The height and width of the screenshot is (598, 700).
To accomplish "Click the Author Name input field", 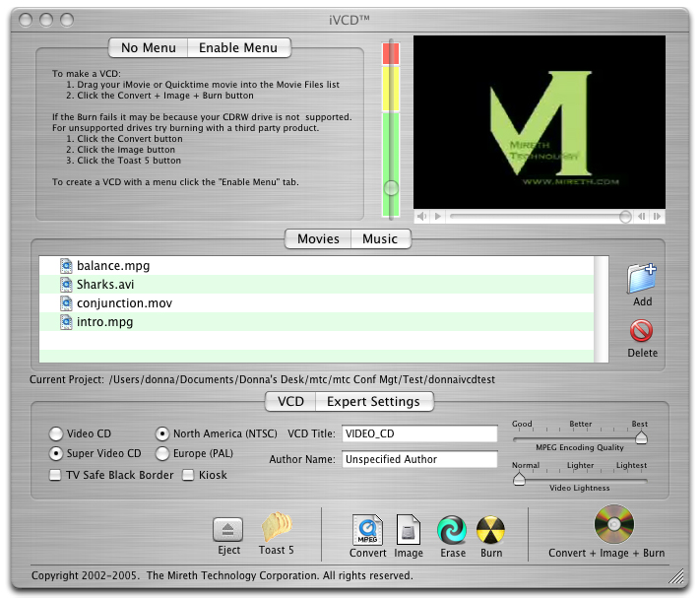I will [419, 459].
